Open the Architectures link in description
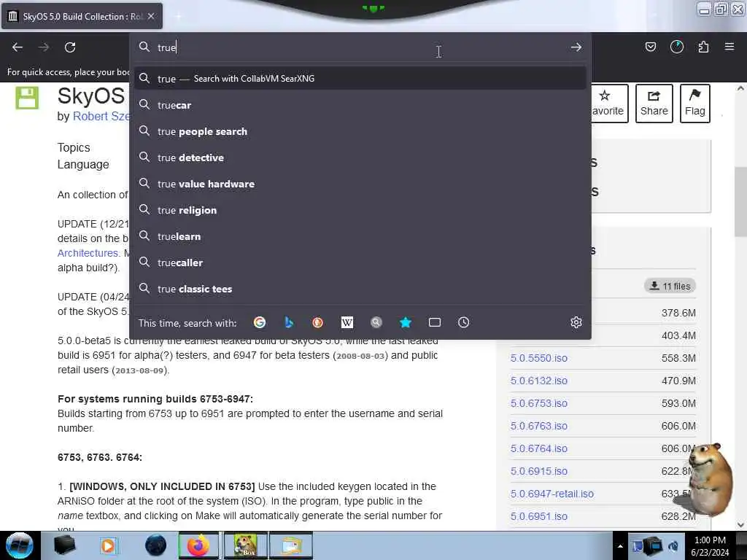The height and width of the screenshot is (560, 747). tap(88, 253)
